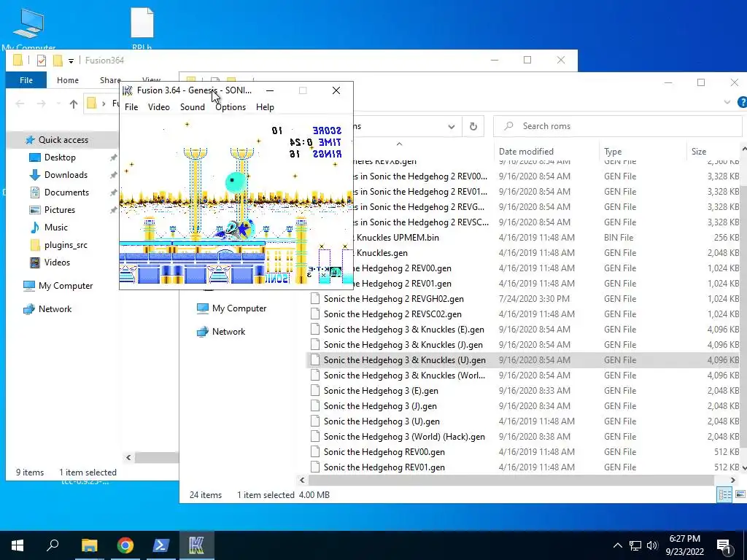
Task: Select Network in Fusion364 window sidebar
Action: (x=55, y=309)
